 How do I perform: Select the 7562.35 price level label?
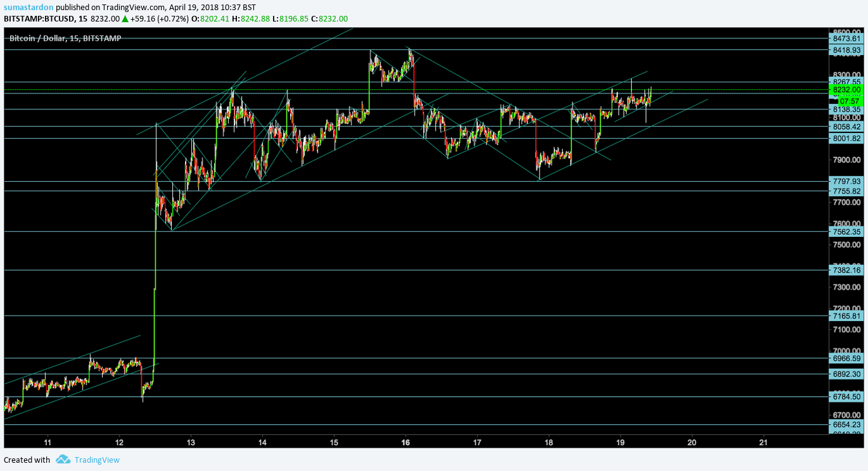point(846,232)
